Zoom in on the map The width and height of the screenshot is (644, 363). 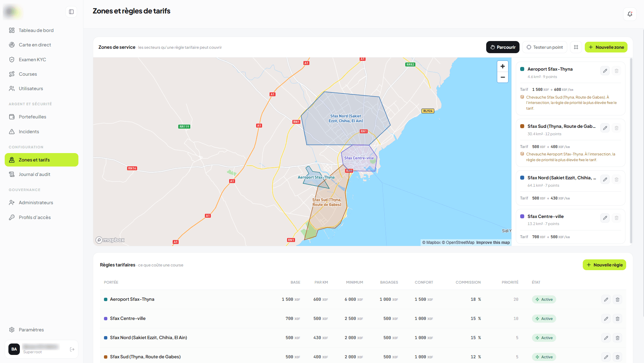click(503, 66)
